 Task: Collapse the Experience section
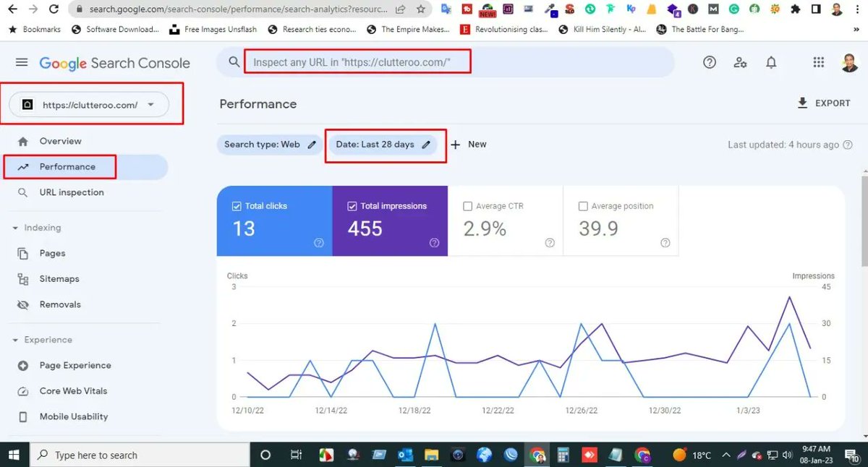tap(15, 340)
